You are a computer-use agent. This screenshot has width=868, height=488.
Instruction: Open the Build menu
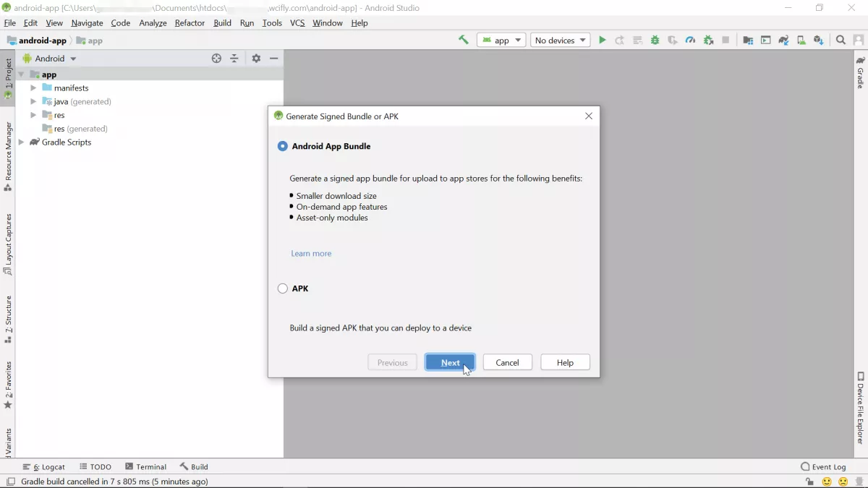click(x=222, y=23)
